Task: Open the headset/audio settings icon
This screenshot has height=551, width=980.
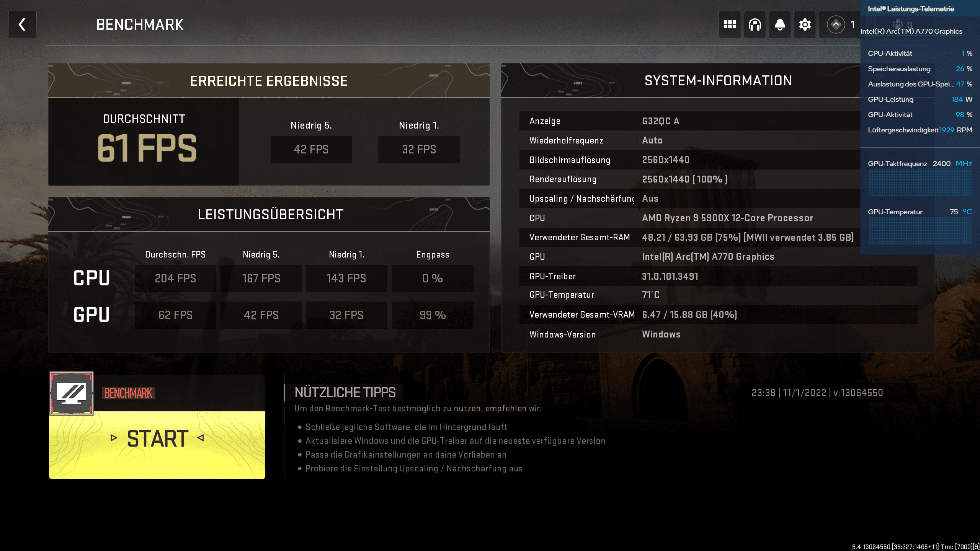Action: [755, 24]
